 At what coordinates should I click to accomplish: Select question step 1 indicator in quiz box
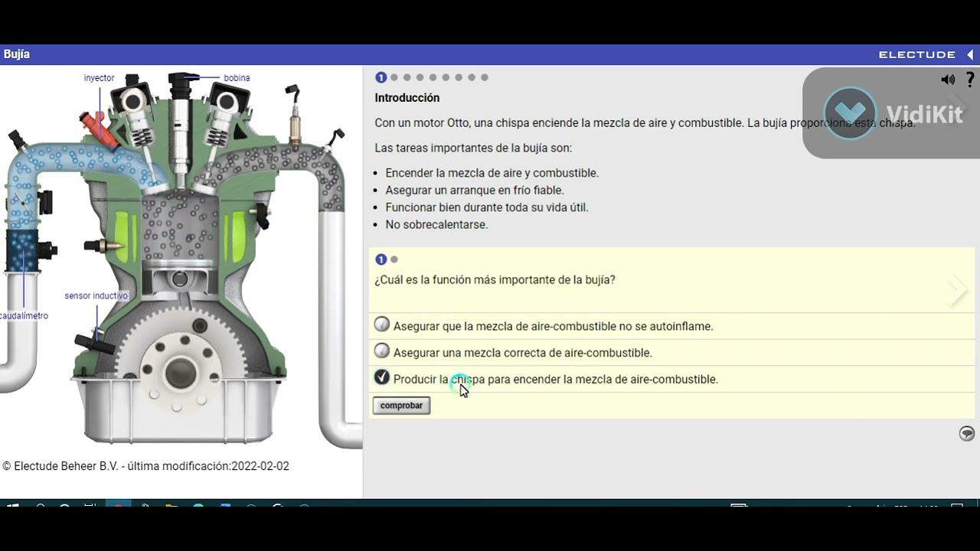coord(381,259)
